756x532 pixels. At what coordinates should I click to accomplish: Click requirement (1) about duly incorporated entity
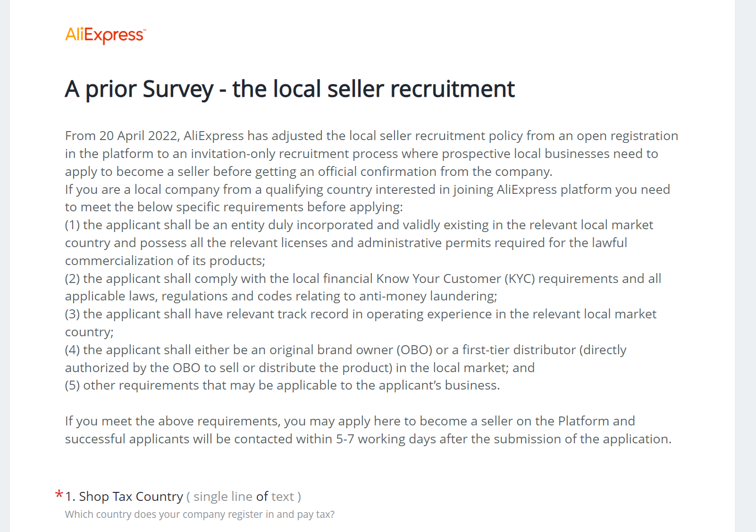(x=359, y=225)
